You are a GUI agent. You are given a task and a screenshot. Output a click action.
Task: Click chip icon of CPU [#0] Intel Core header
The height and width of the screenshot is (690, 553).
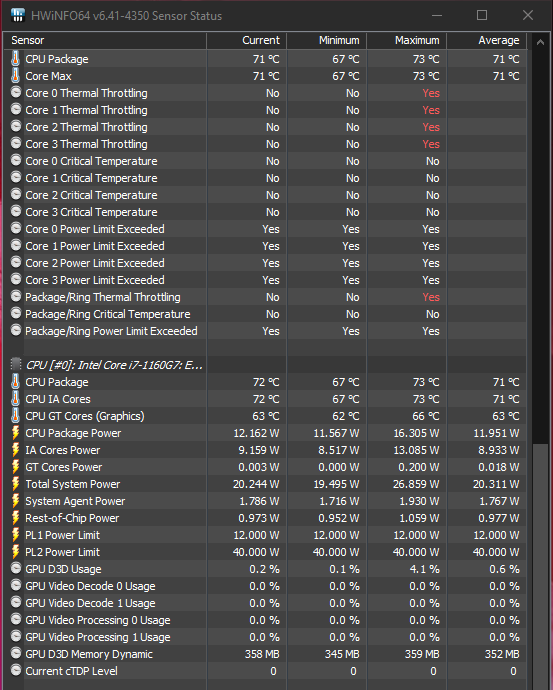tap(16, 364)
